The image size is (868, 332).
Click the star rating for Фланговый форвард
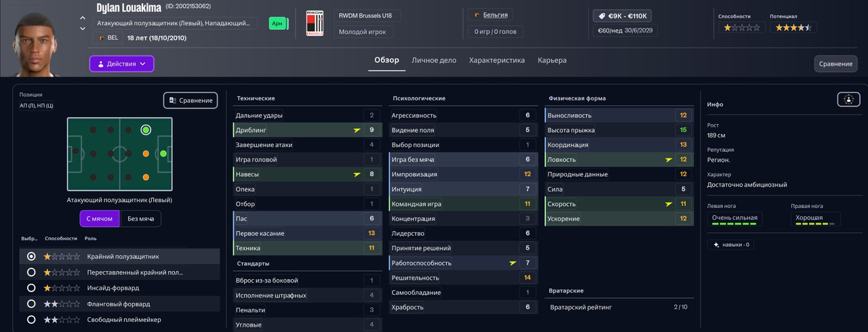coord(62,304)
